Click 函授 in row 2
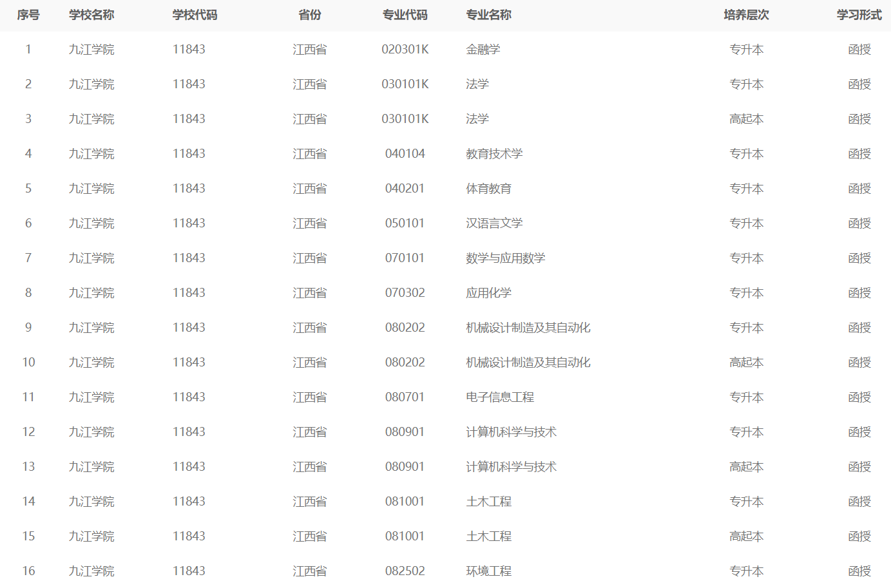 coord(859,84)
